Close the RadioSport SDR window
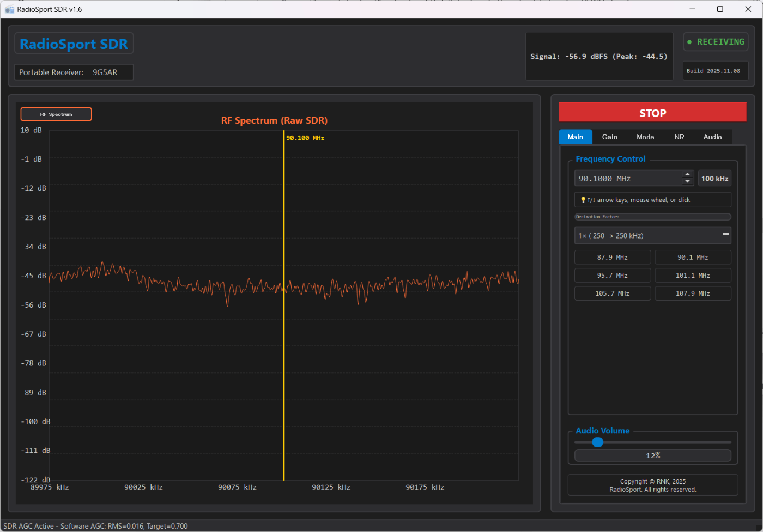 (x=748, y=9)
